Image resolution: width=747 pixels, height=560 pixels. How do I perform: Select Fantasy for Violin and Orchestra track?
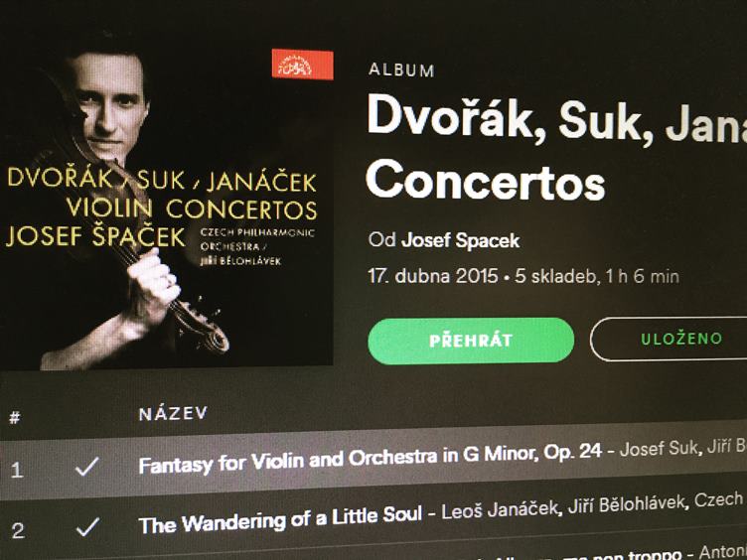(x=370, y=458)
